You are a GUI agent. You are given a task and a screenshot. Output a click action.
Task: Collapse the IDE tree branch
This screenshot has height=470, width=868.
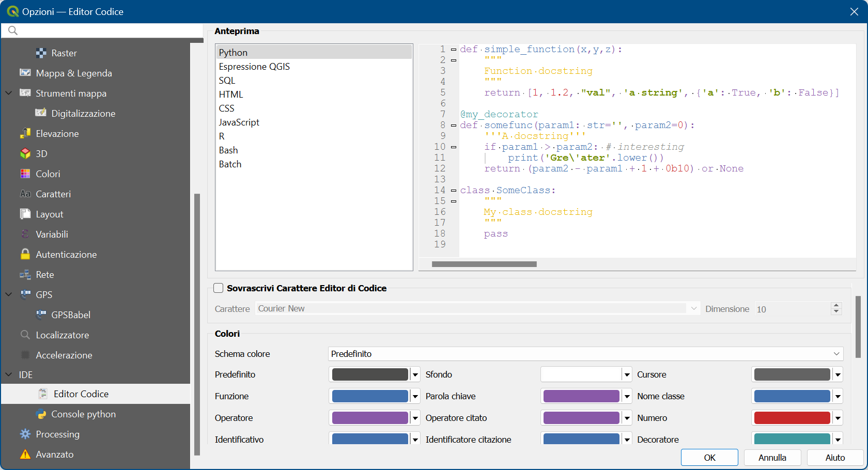click(9, 374)
